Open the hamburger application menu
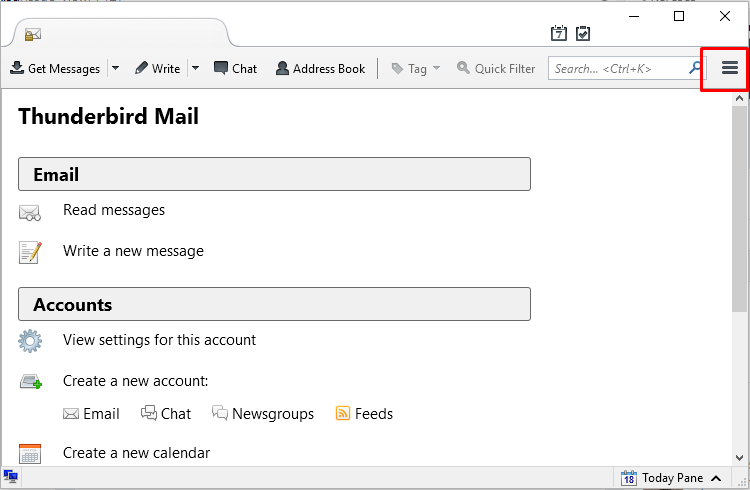This screenshot has height=490, width=750. pyautogui.click(x=729, y=68)
